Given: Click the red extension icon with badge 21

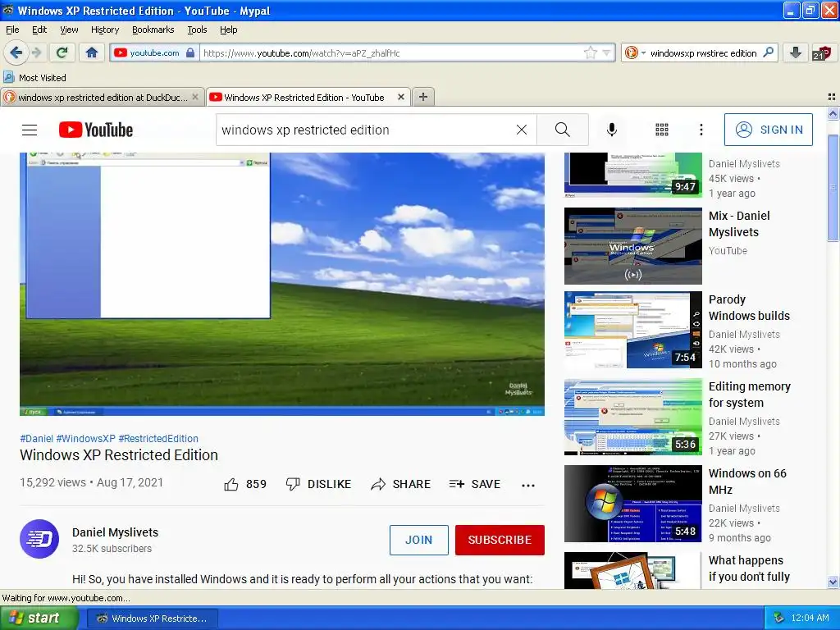Looking at the screenshot, I should pyautogui.click(x=821, y=52).
